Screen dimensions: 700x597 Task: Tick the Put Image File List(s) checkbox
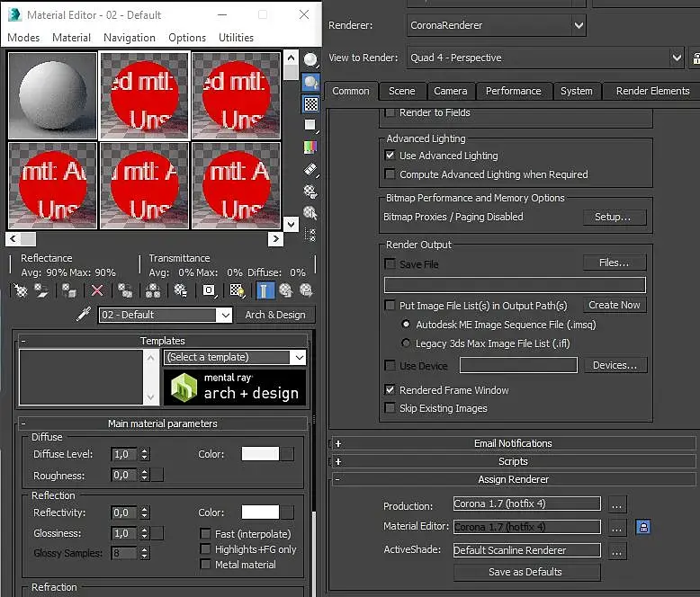pyautogui.click(x=390, y=305)
